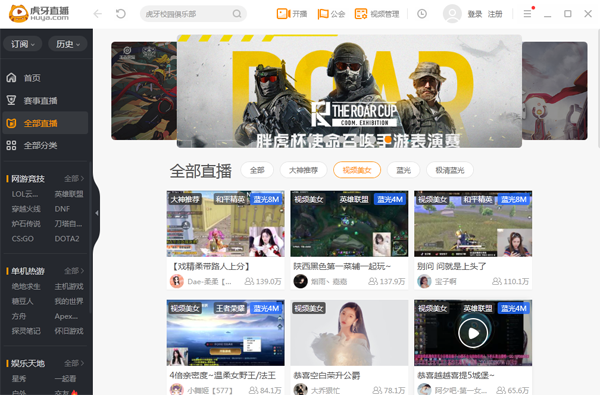Screen dimensions: 600x395
Task: Click 大乔很忙 streamer avatar
Action: tap(300, 390)
